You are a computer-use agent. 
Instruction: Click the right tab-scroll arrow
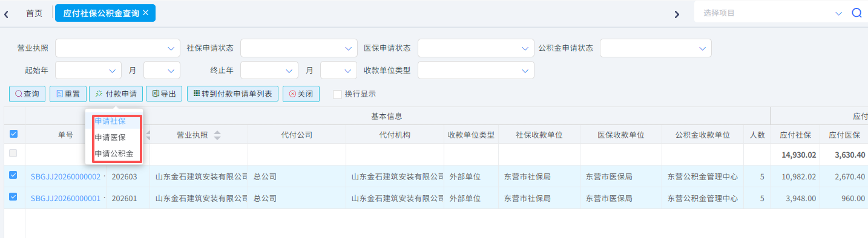click(x=677, y=14)
